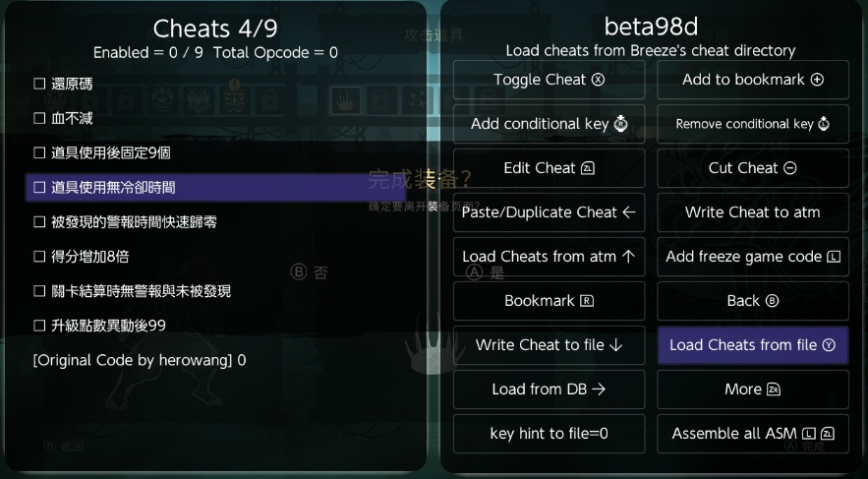868x479 pixels.
Task: Click the X icon on Toggle Cheat
Action: (x=599, y=80)
